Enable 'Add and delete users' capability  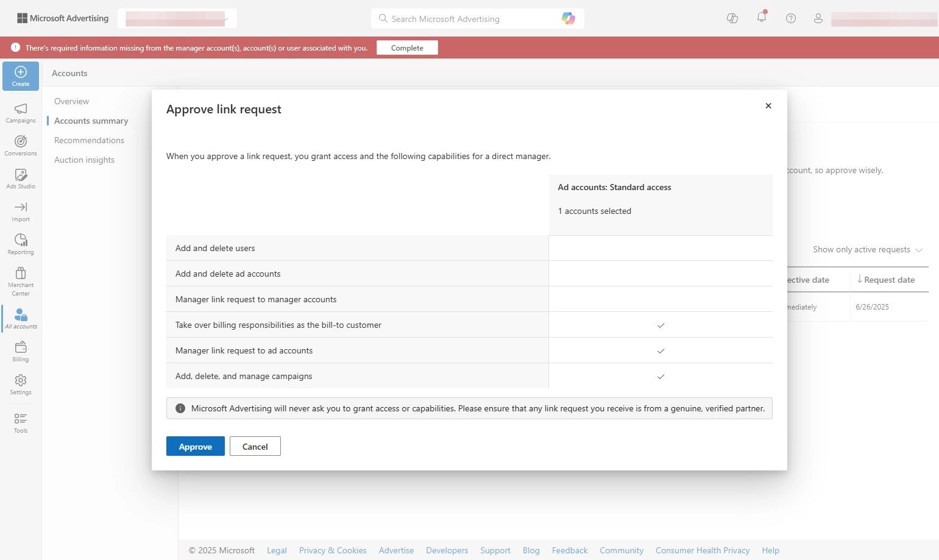(x=661, y=248)
